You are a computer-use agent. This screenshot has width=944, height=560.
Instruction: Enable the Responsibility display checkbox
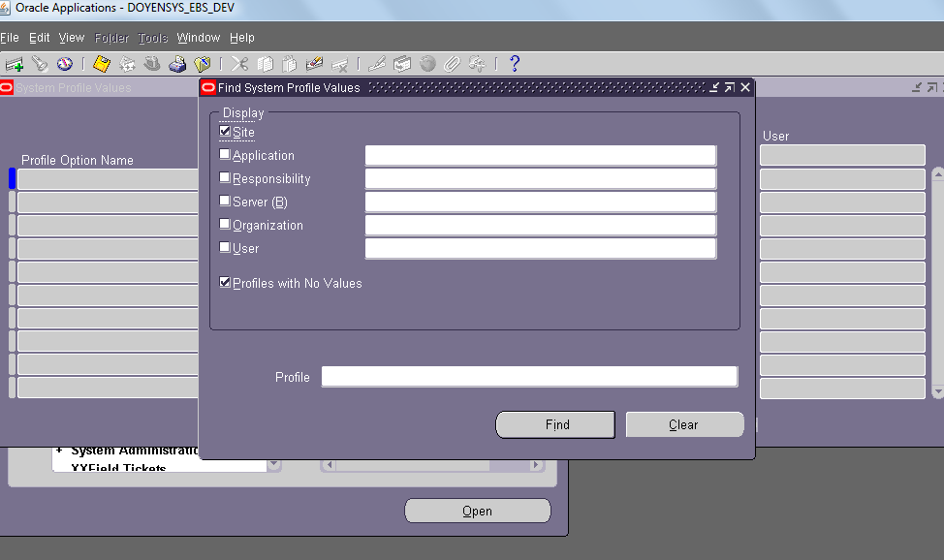225,178
